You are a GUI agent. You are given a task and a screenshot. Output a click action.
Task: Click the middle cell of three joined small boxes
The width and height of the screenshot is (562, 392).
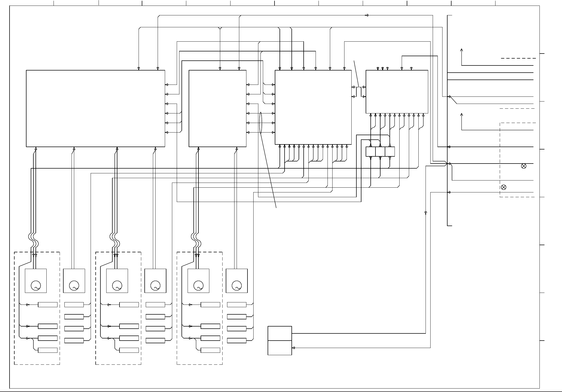[380, 152]
